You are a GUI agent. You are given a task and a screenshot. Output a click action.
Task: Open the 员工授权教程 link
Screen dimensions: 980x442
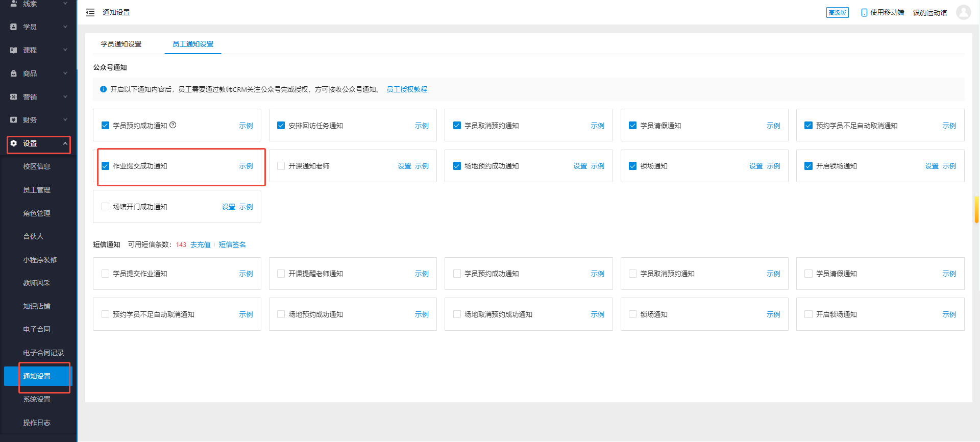(x=407, y=89)
